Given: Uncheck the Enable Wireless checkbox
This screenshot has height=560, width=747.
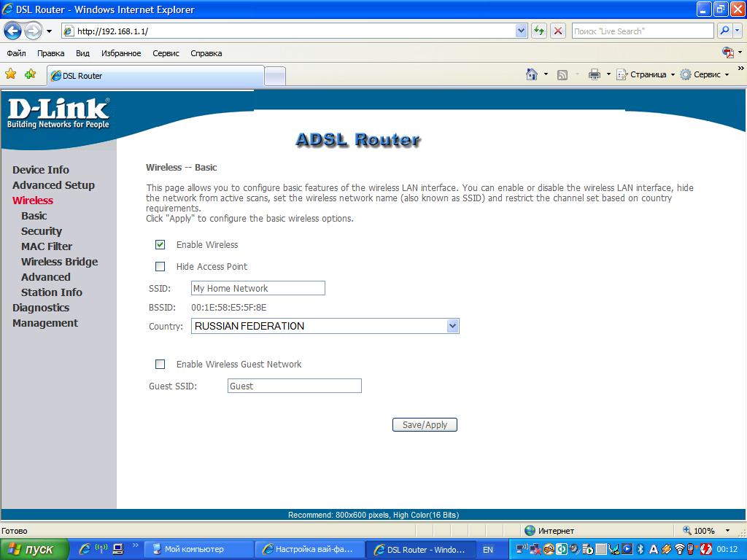Looking at the screenshot, I should 160,245.
